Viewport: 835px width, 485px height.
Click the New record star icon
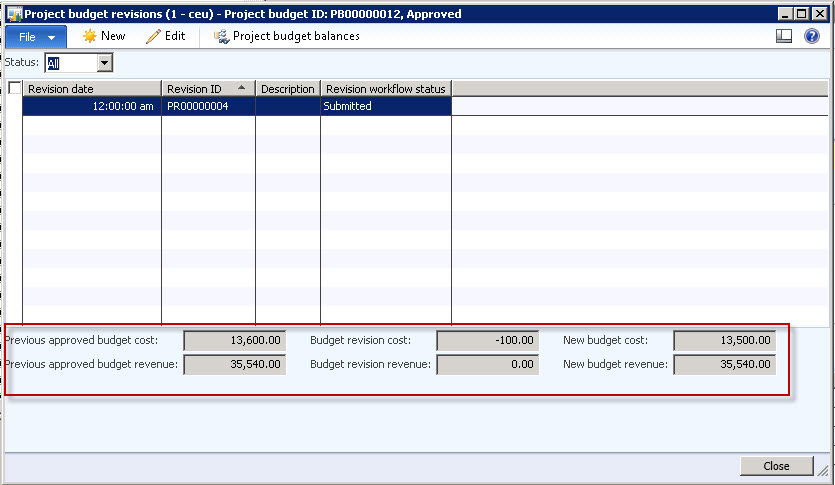click(x=90, y=36)
